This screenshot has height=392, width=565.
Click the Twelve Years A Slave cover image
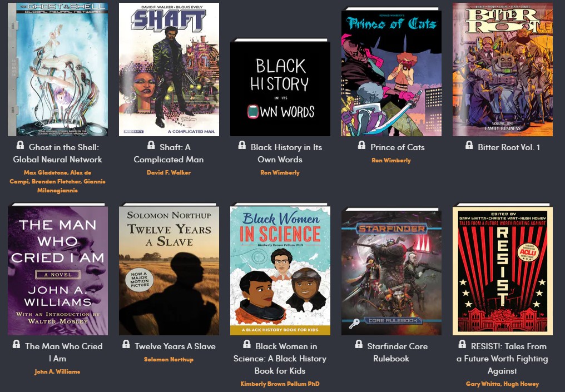pos(169,270)
